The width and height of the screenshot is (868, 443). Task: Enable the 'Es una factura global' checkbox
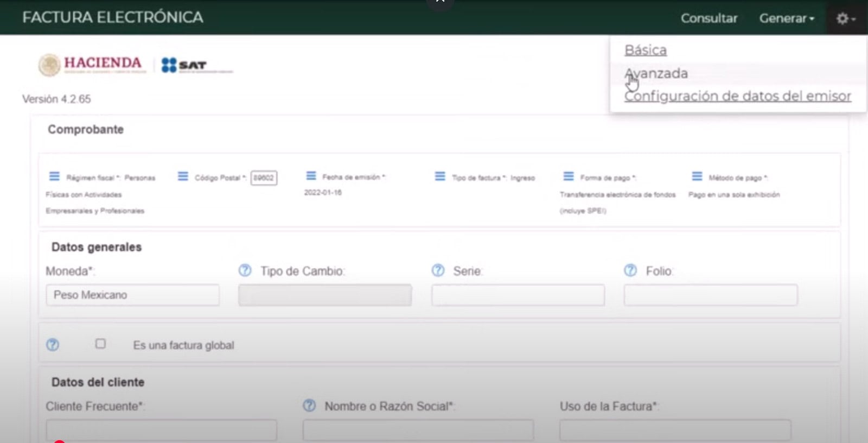pos(100,344)
